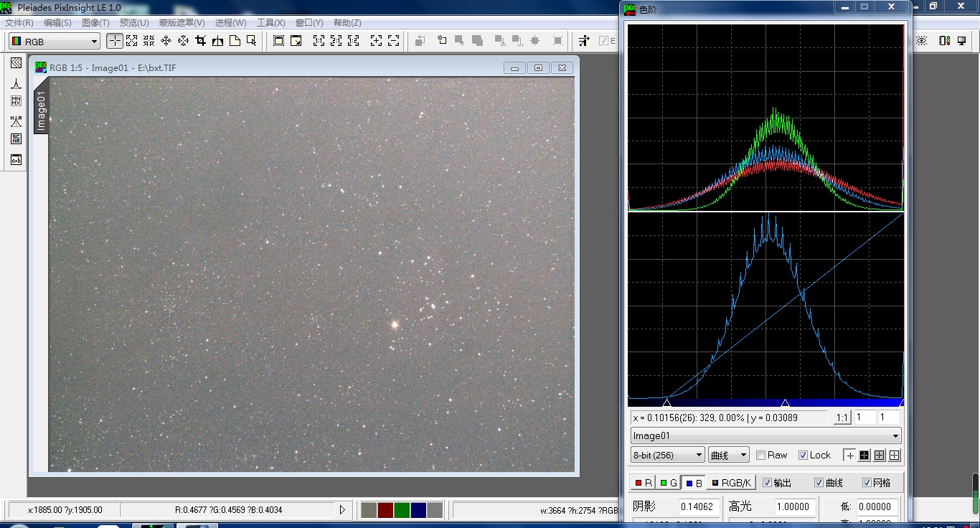Click the 低 low output field 0.00000

(x=877, y=506)
